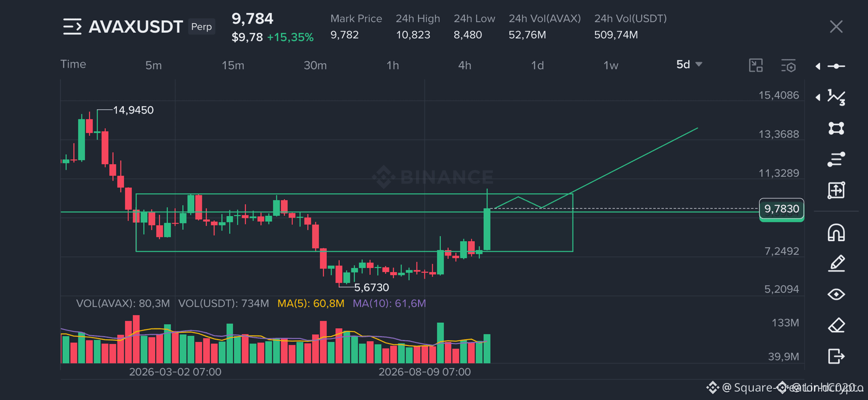
Task: Open the chart indicator settings icon
Action: click(788, 66)
